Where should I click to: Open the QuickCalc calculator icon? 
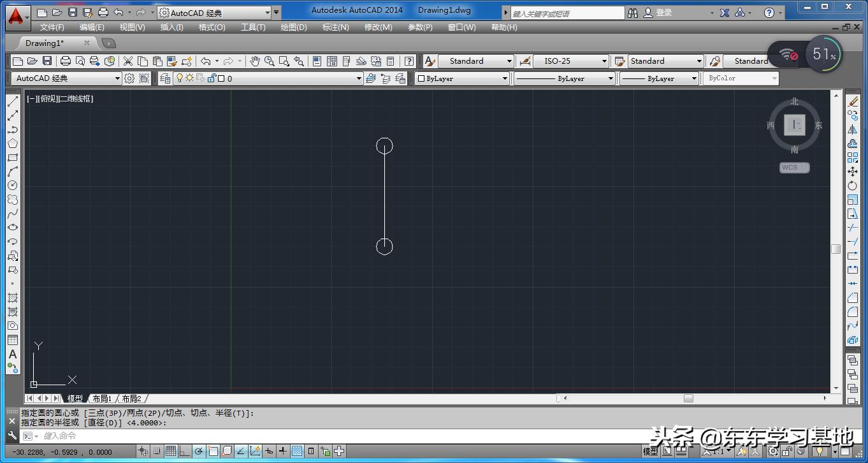click(391, 61)
